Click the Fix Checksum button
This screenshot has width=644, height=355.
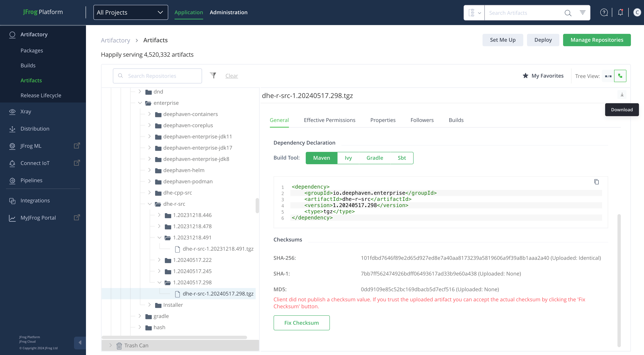coord(301,323)
